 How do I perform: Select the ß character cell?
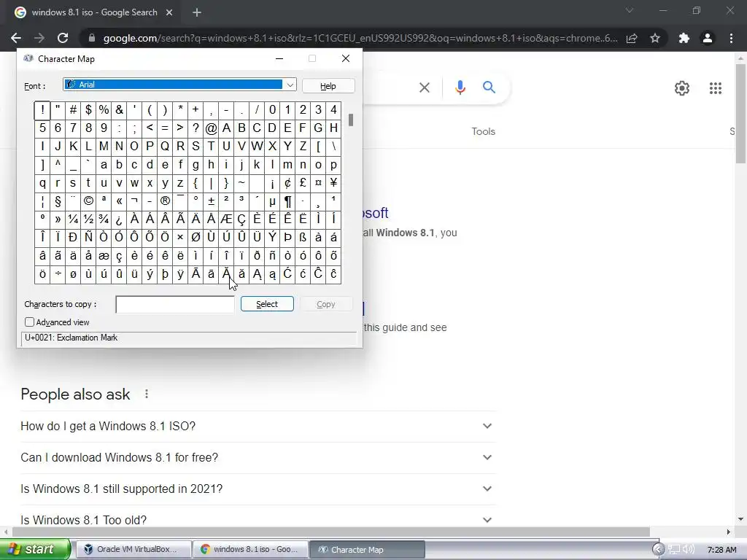pos(303,237)
